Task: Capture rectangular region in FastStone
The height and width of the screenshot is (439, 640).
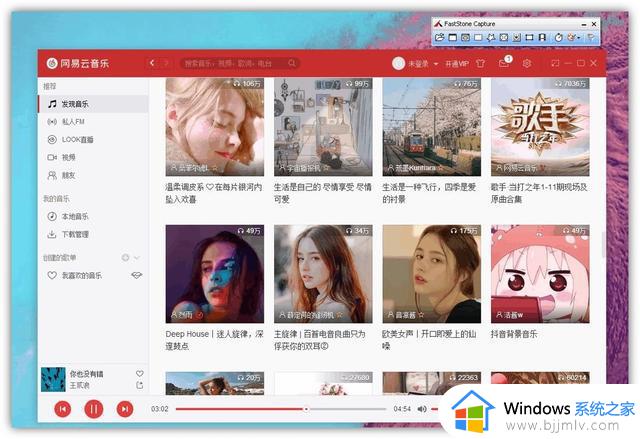Action: tap(478, 38)
